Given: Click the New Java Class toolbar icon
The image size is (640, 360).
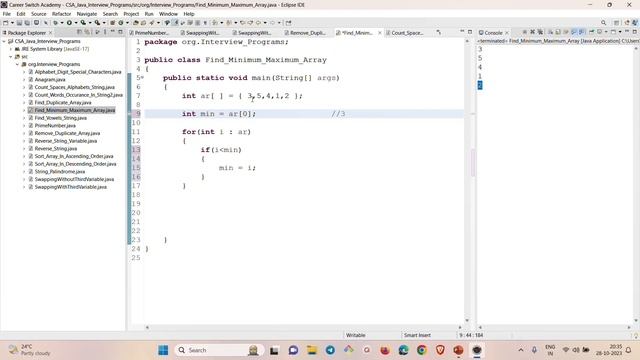Looking at the screenshot, I should [121, 23].
